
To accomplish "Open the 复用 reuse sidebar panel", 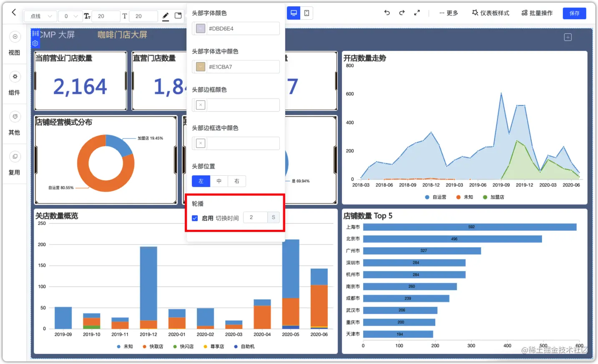I will 15,163.
